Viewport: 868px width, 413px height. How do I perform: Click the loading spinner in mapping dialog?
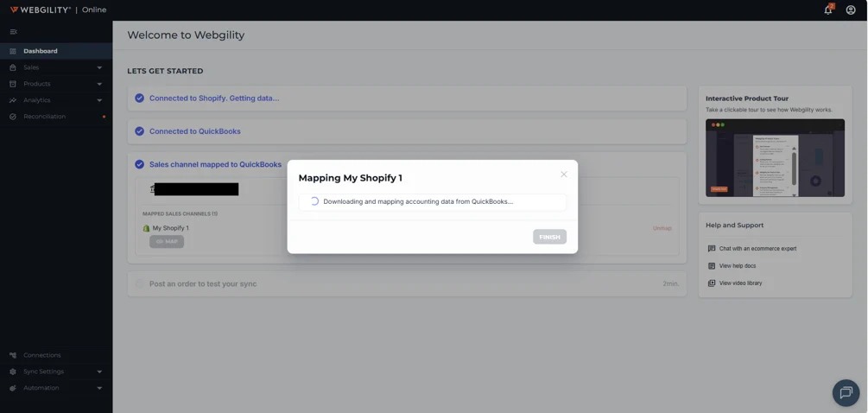pyautogui.click(x=314, y=201)
